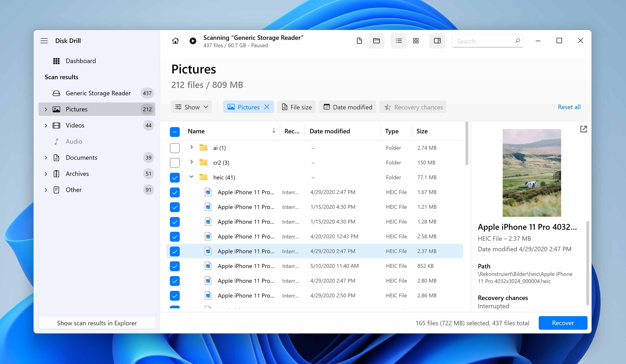
Task: Click the external link icon on preview
Action: 584,129
